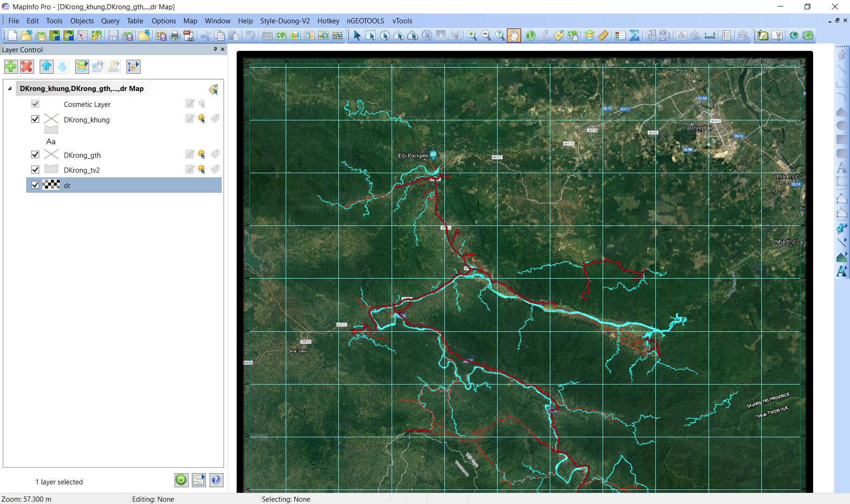Screen dimensions: 850x504
Task: Select the green Info tool
Action: click(x=530, y=35)
